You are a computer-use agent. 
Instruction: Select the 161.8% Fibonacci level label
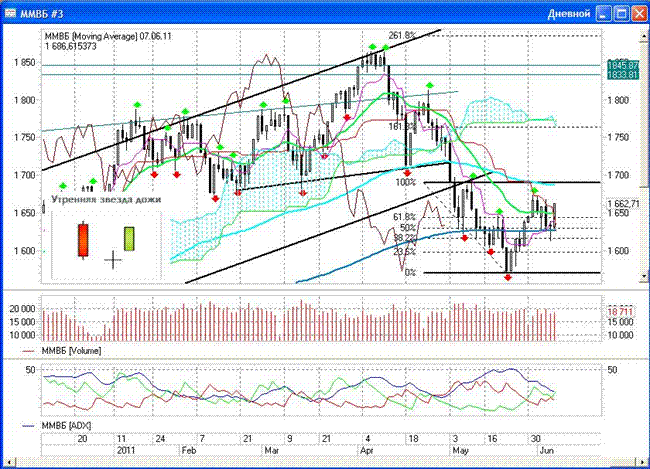coord(402,126)
